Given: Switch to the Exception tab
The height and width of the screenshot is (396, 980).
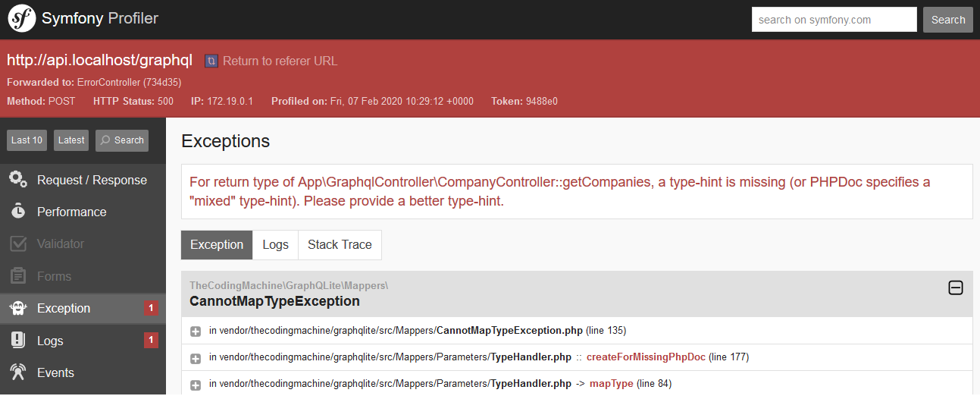Looking at the screenshot, I should point(217,244).
